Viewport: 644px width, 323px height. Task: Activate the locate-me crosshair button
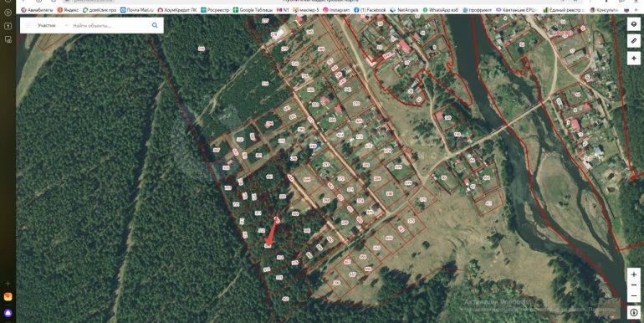(634, 59)
